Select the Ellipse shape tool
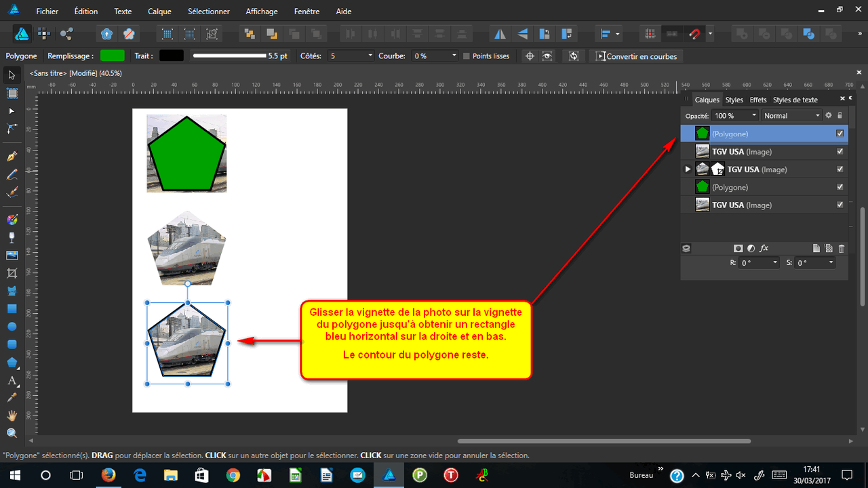This screenshot has width=868, height=488. pos(12,327)
